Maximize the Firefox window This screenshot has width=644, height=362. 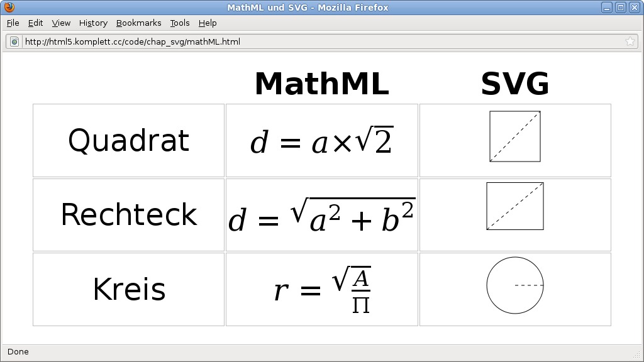point(620,8)
